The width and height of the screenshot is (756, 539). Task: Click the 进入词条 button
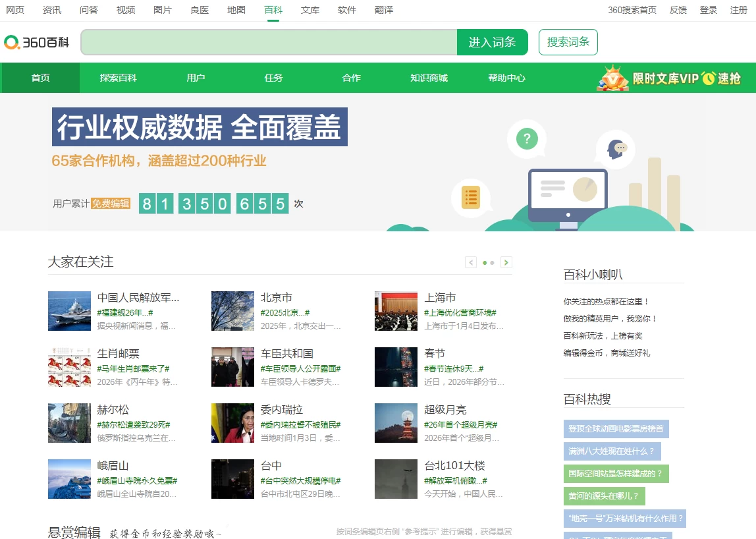click(492, 41)
